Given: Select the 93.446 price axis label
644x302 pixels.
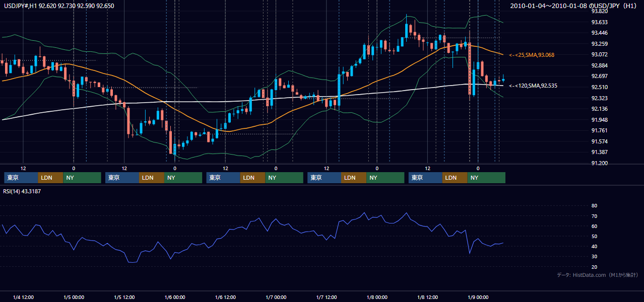Looking at the screenshot, I should 599,33.
